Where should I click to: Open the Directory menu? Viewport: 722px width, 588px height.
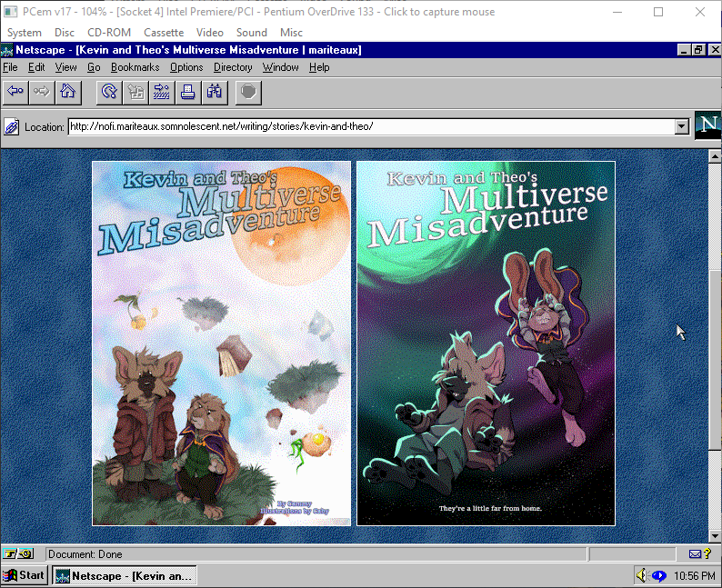233,67
